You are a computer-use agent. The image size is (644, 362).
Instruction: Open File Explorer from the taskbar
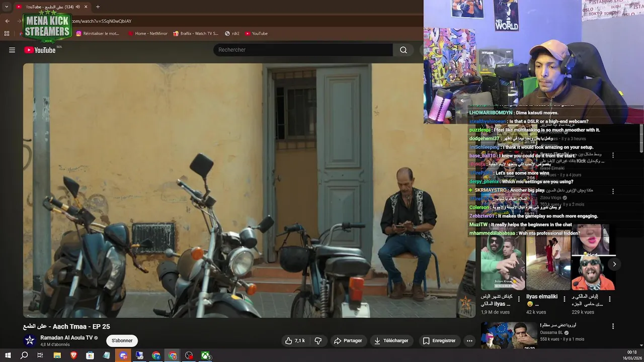pyautogui.click(x=57, y=355)
